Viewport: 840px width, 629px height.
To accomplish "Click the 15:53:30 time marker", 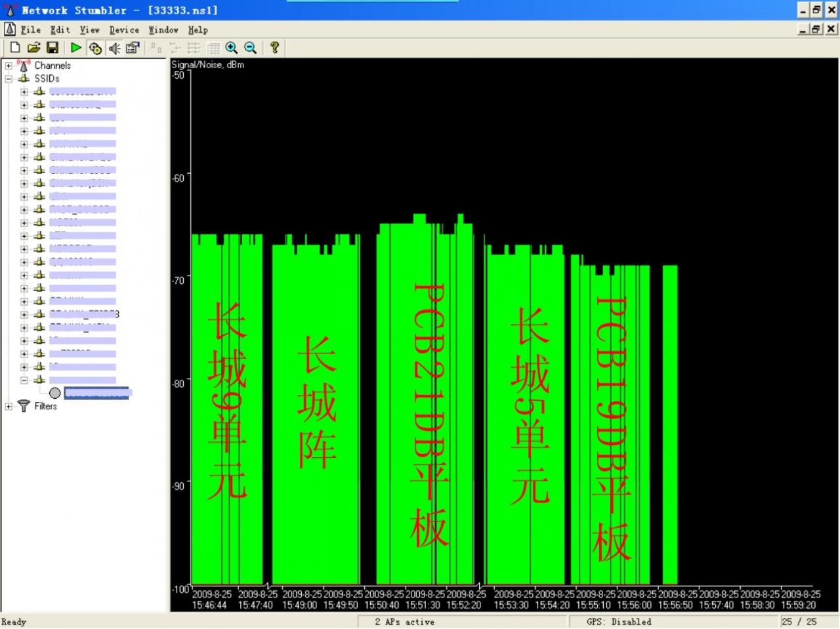I will pos(511,605).
